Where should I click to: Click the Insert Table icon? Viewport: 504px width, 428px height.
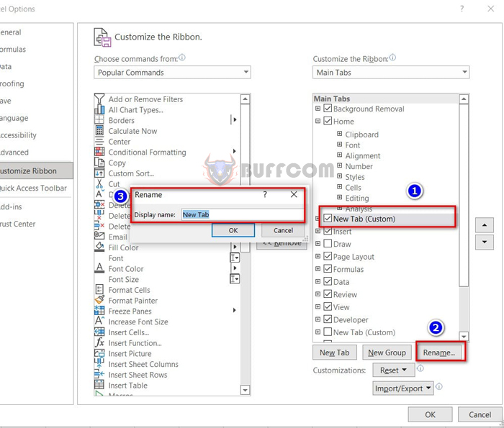pos(99,384)
